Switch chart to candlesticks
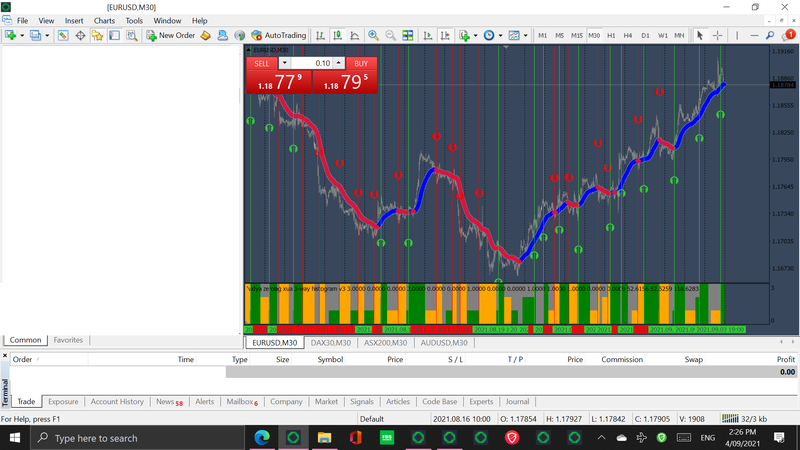The image size is (800, 450). pos(337,35)
